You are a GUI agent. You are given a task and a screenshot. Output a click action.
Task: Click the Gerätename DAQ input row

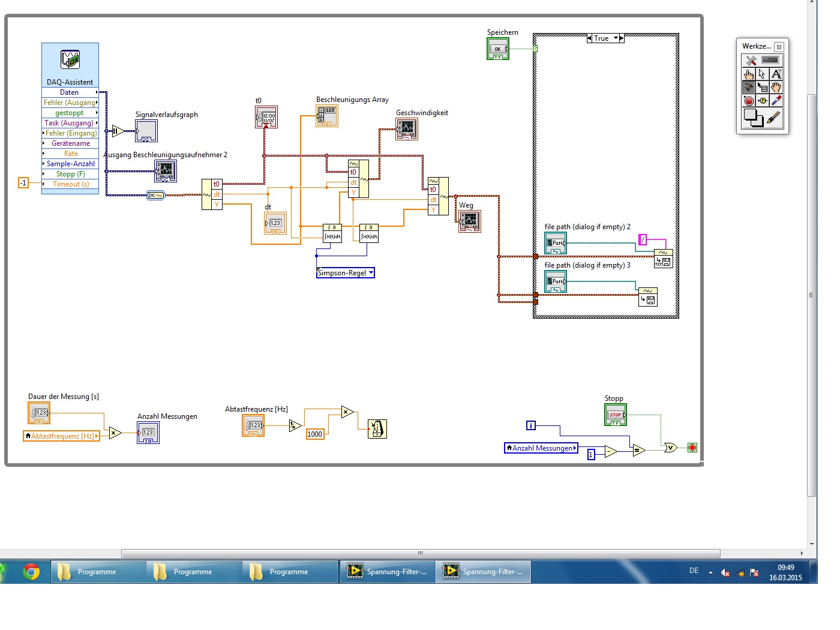point(70,143)
